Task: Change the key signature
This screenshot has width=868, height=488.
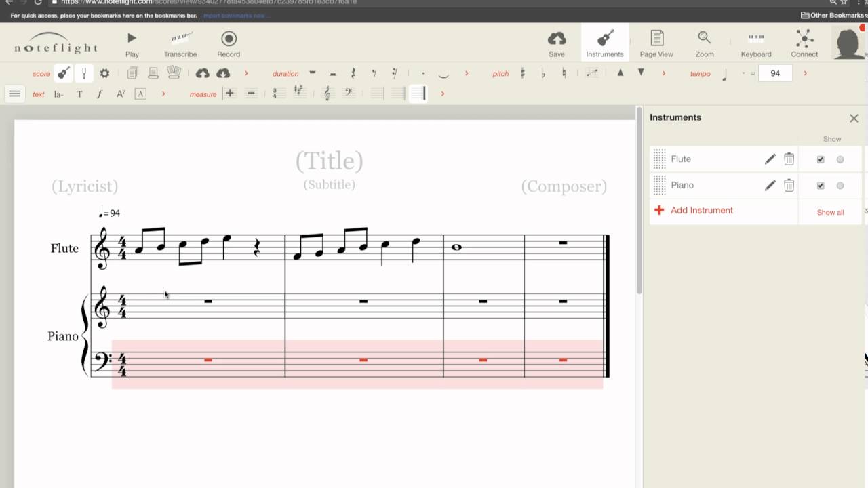Action: click(x=298, y=94)
